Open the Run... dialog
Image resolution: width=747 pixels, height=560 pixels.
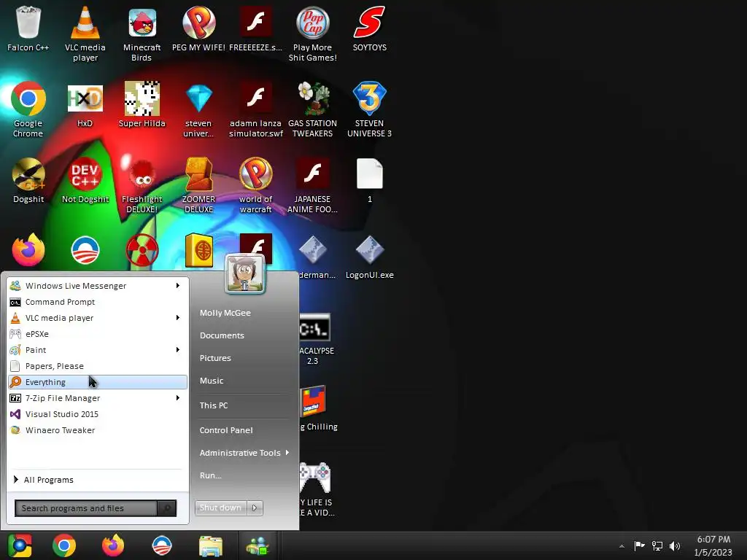coord(211,475)
